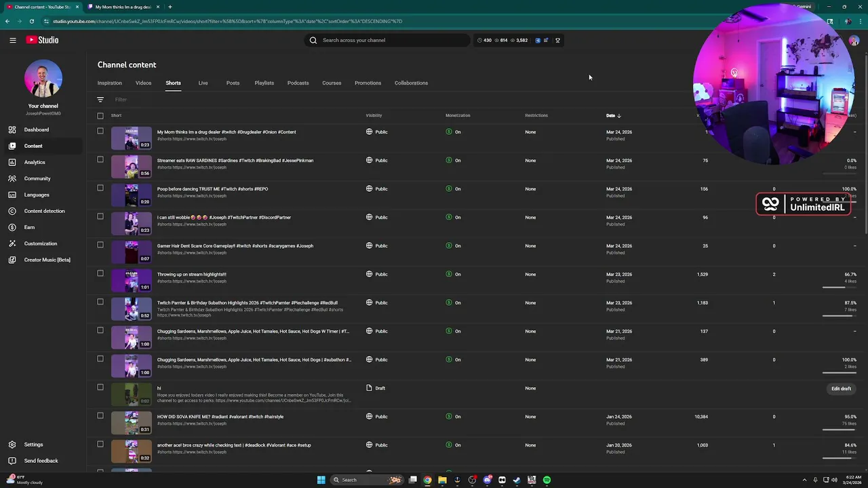Screen dimensions: 868x488
Task: Switch to the Live tab
Action: [x=203, y=83]
